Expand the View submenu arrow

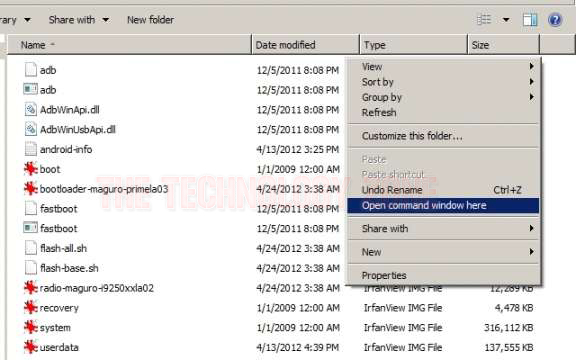click(531, 66)
